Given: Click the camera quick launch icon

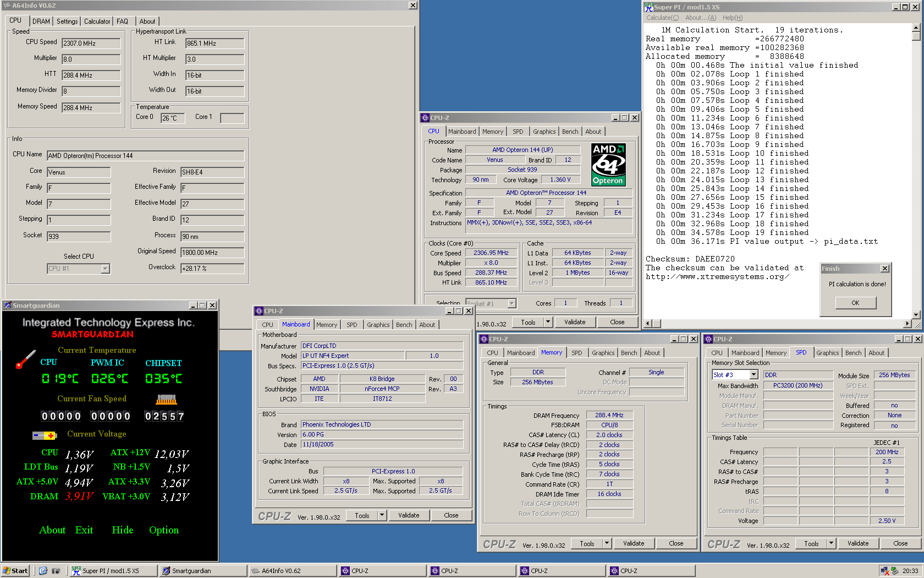Looking at the screenshot, I should click(56, 571).
